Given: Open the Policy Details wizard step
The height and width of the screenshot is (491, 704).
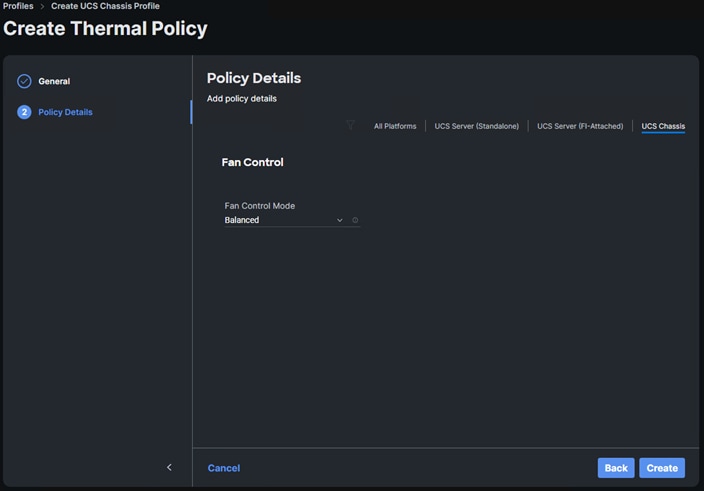Looking at the screenshot, I should coord(65,112).
